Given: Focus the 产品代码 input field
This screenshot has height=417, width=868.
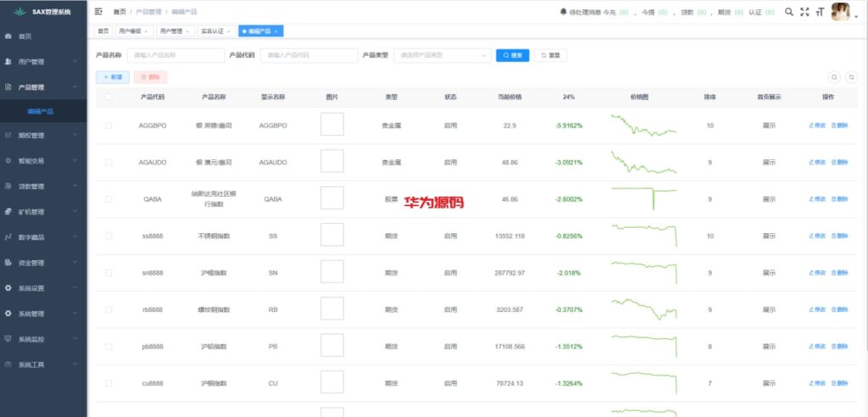Looking at the screenshot, I should (309, 55).
